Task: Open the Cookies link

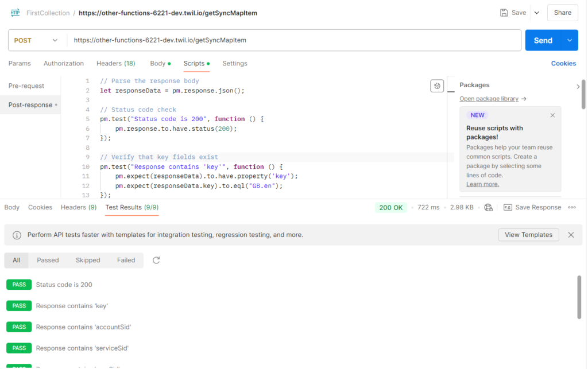Action: (563, 63)
